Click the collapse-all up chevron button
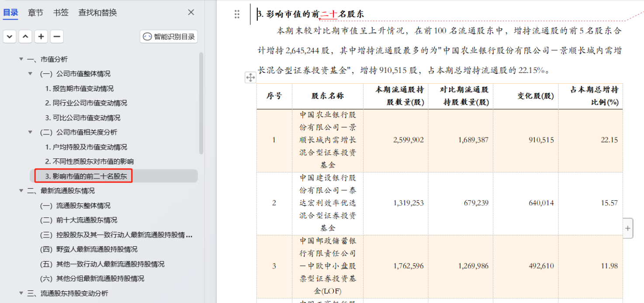Viewport: 644px width, 303px height. coord(25,36)
